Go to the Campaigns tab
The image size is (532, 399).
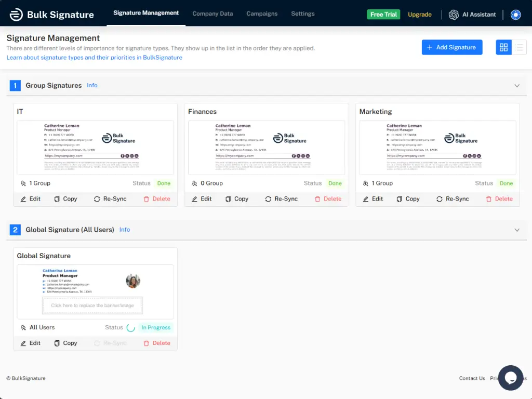tap(262, 14)
